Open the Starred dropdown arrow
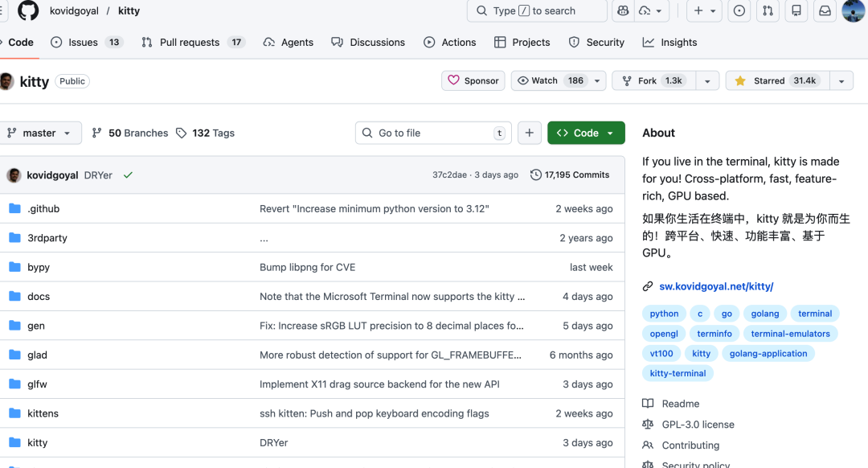 [x=841, y=80]
